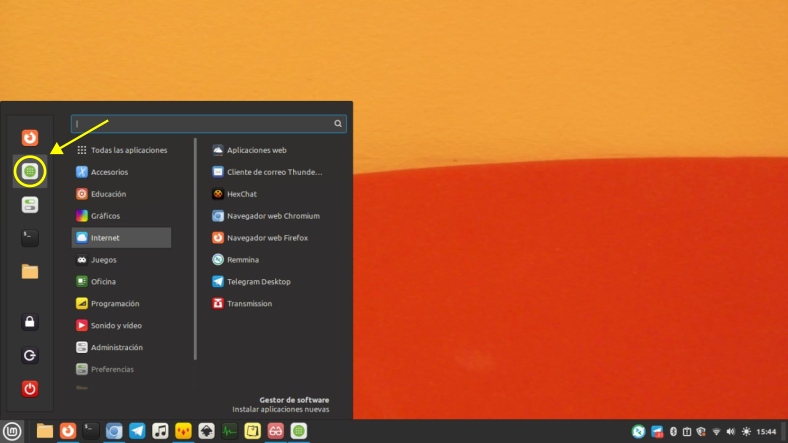Click the Linux Mint menu button
This screenshot has width=788, height=443.
coord(12,431)
